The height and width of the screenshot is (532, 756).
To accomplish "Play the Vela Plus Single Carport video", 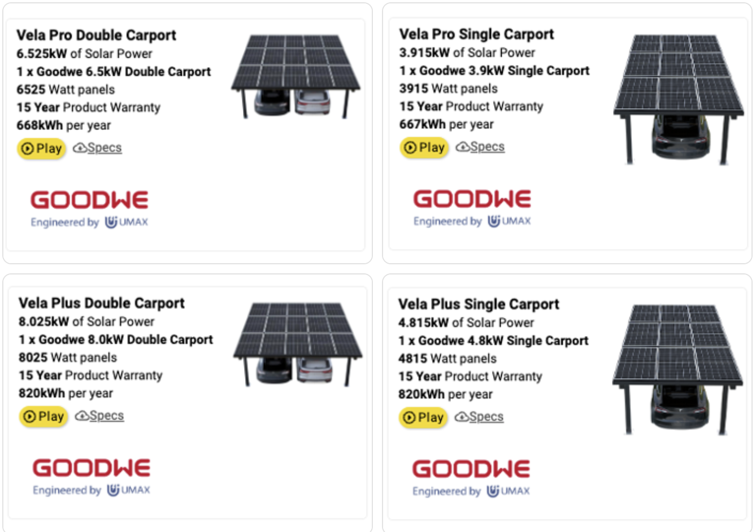I will pyautogui.click(x=423, y=418).
